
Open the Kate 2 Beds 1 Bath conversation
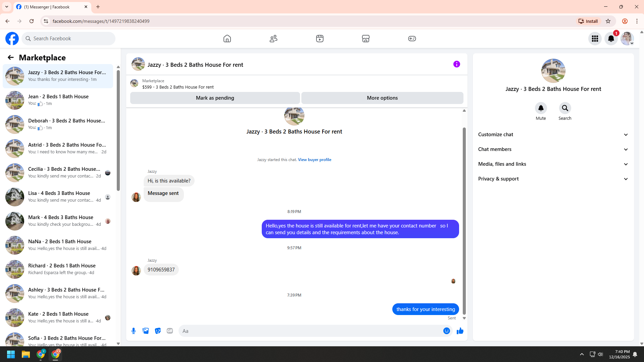(x=58, y=318)
